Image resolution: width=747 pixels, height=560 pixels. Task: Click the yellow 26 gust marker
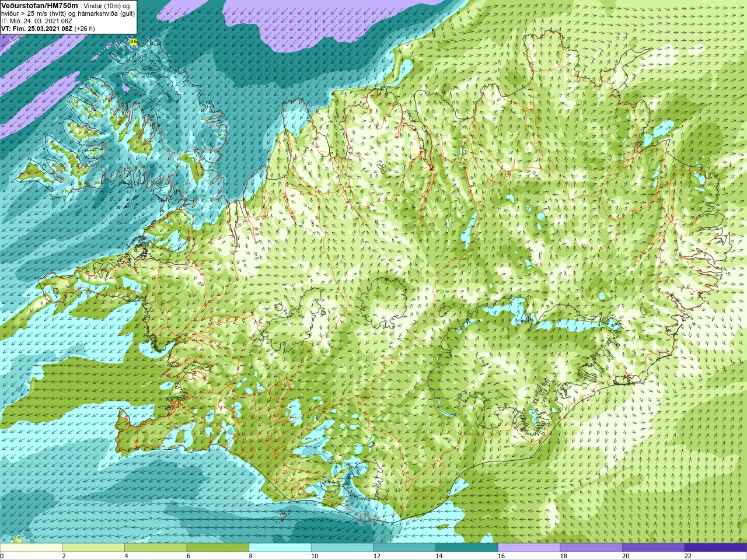134,42
